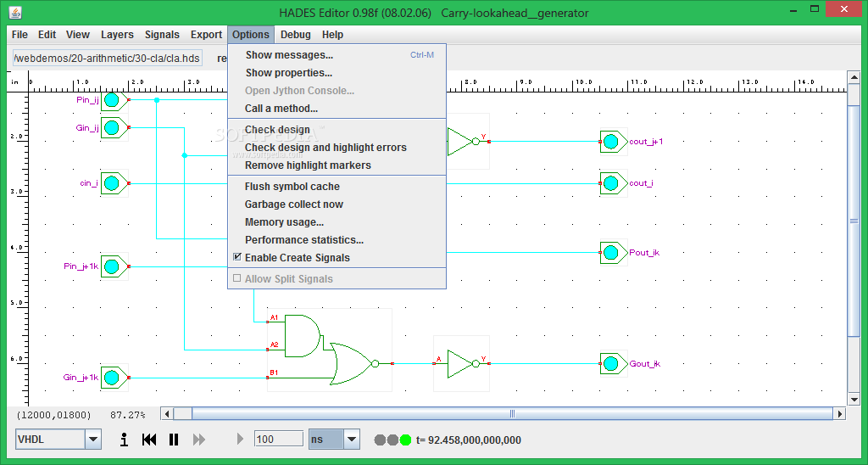Open the View menu

tap(78, 34)
